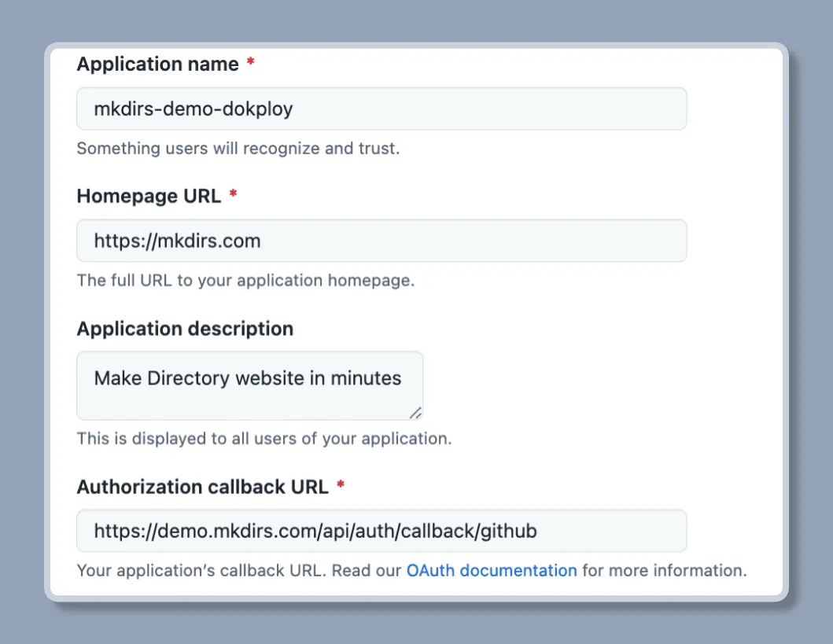
Task: Select the mkdirs-demo-dokploy text field
Action: click(x=381, y=109)
